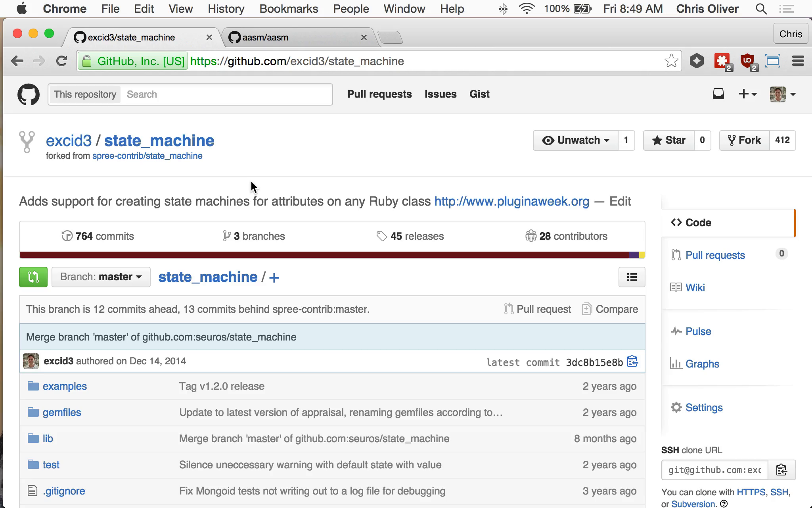Open the spree-contrib/state_machine parent link
The image size is (812, 508).
click(x=147, y=156)
